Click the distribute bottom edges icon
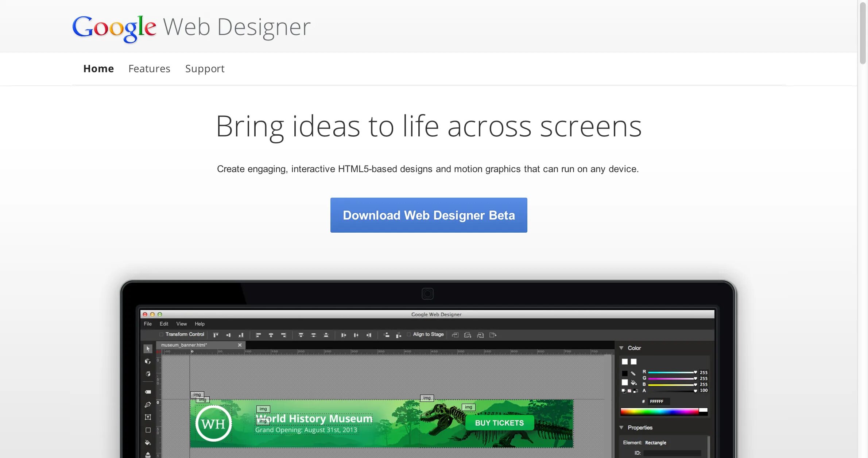The width and height of the screenshot is (868, 458). tap(326, 335)
